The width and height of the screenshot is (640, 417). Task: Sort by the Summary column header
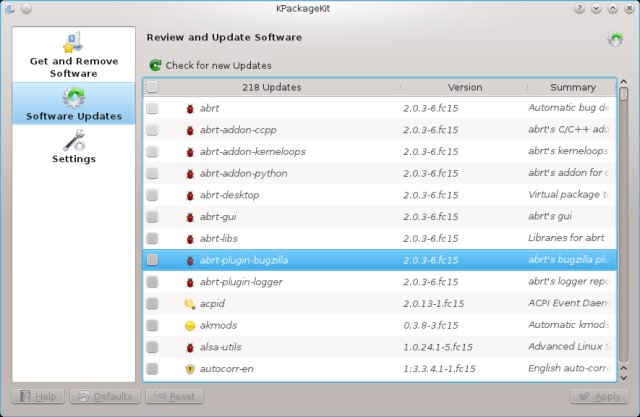(x=572, y=88)
